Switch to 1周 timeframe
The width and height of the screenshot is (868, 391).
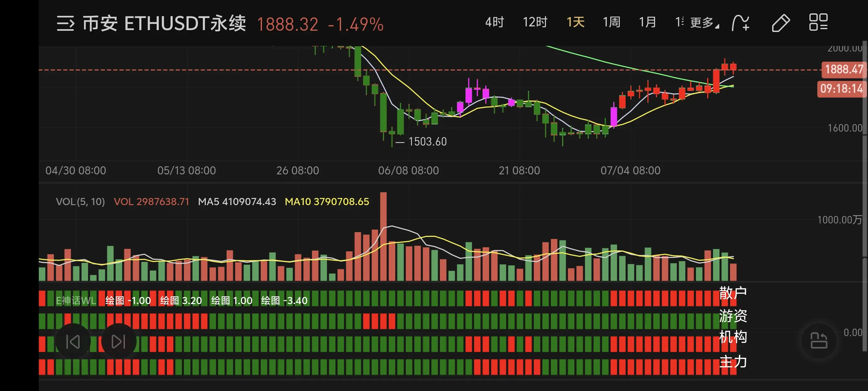612,22
